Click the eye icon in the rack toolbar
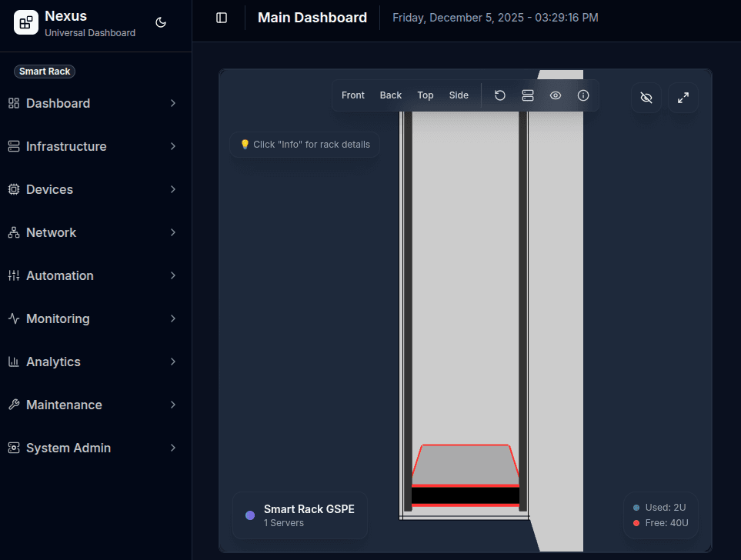 point(555,95)
